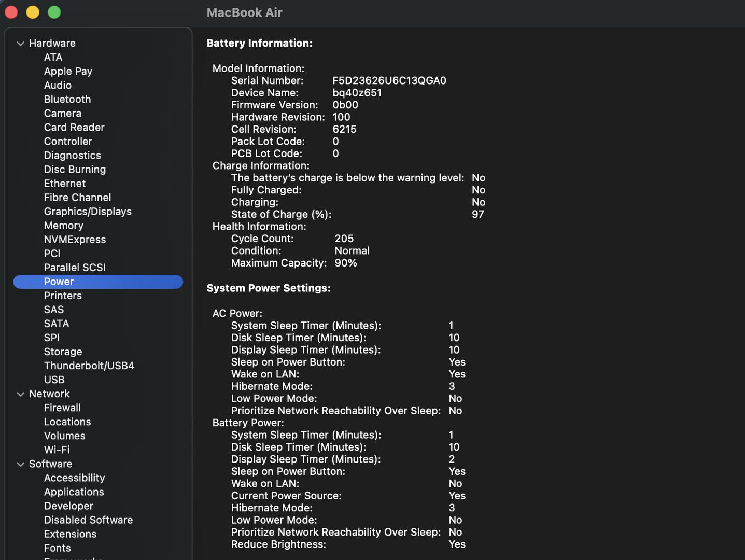Click the USB sidebar entry
Viewport: 745px width, 560px height.
click(54, 380)
